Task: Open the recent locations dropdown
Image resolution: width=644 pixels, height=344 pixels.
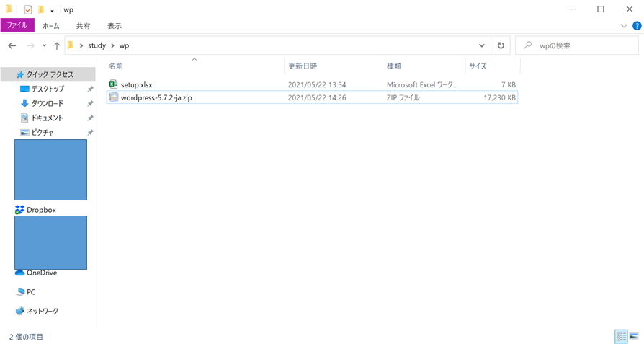Action: click(44, 45)
